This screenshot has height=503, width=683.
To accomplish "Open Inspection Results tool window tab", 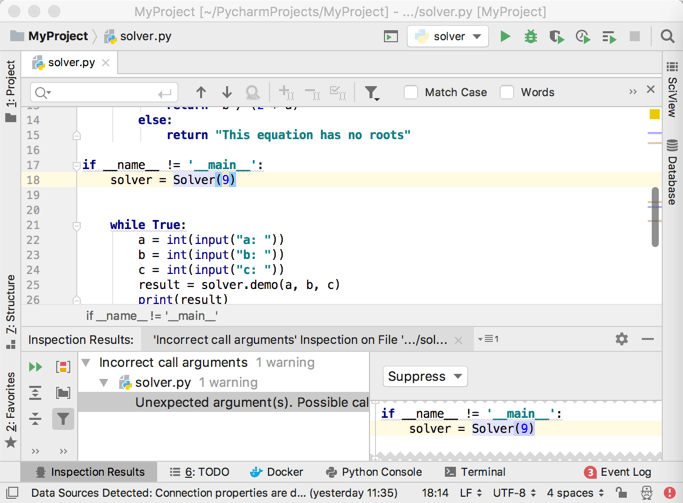I will coord(90,472).
